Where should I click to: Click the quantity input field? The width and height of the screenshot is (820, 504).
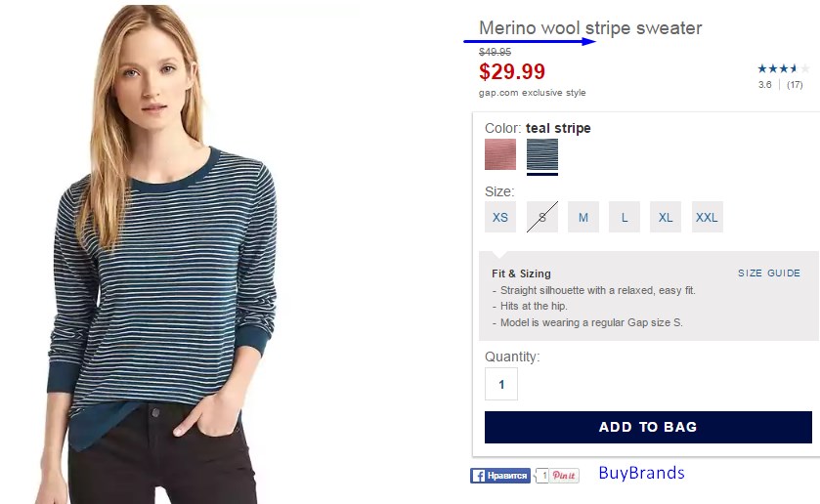pos(501,384)
